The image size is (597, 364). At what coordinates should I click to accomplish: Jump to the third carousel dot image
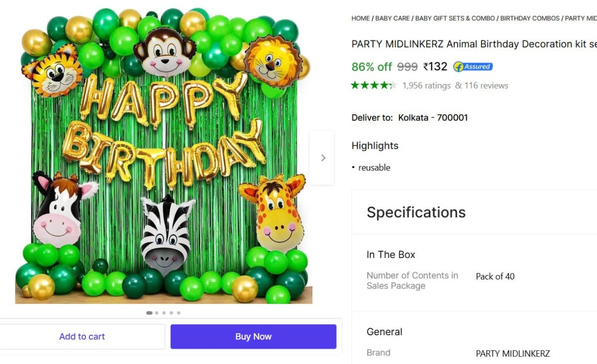coord(164,313)
